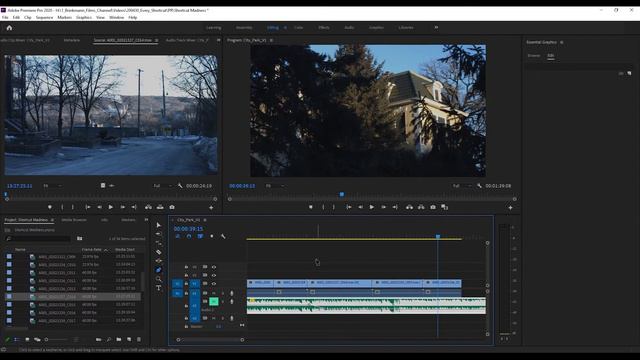Select the Selection tool in tools panel
This screenshot has width=640, height=360.
(159, 225)
